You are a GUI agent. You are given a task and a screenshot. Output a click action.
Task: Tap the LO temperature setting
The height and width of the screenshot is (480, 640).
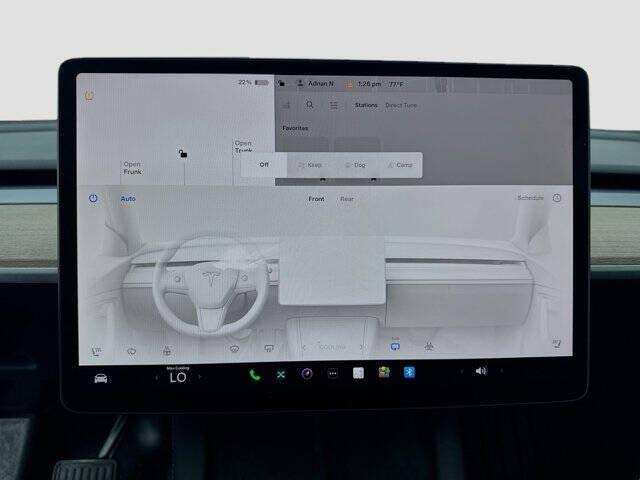pos(178,378)
